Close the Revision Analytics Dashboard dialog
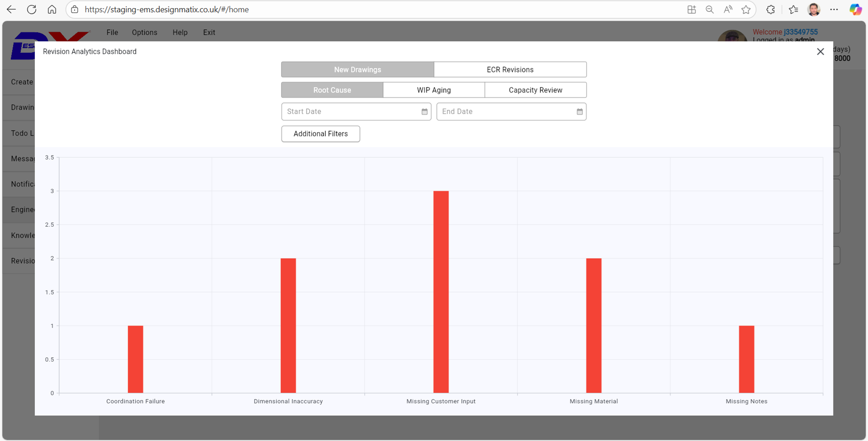This screenshot has height=441, width=868. [x=820, y=52]
